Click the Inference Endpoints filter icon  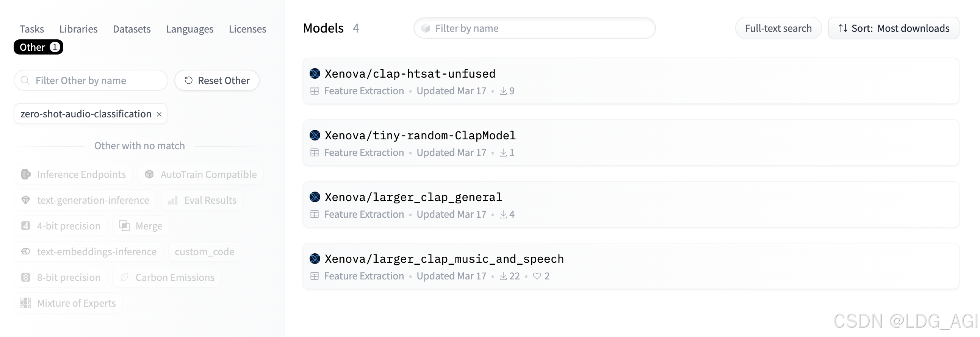[x=26, y=175]
